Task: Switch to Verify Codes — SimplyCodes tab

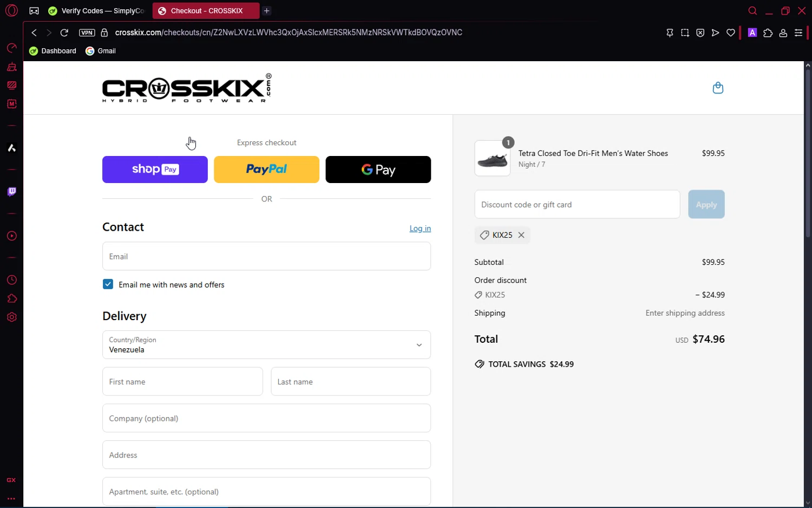Action: point(97,11)
